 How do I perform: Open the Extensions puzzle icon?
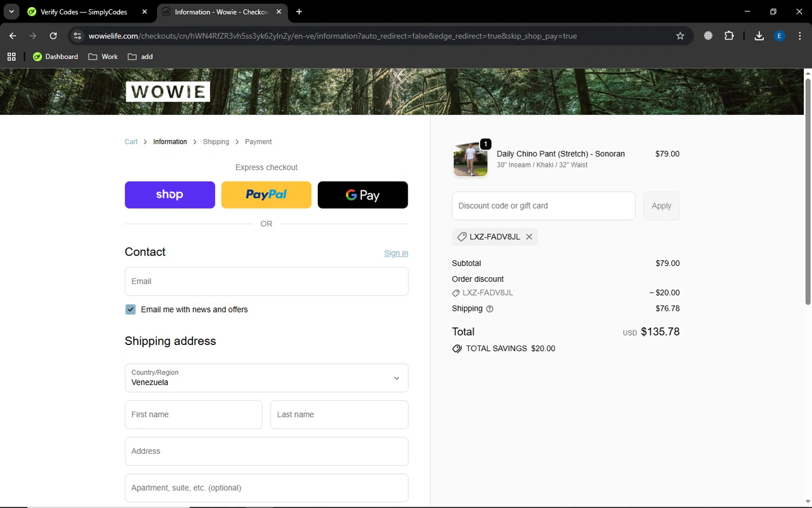coord(729,36)
